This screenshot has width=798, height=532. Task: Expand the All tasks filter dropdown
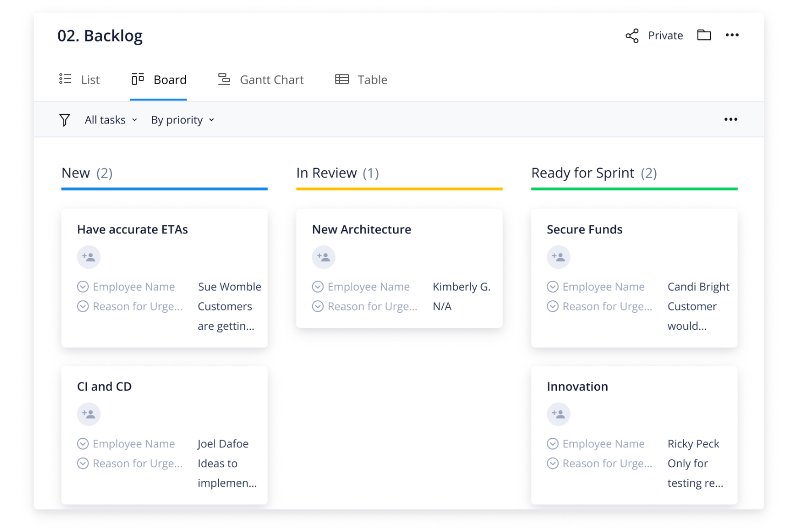[111, 120]
